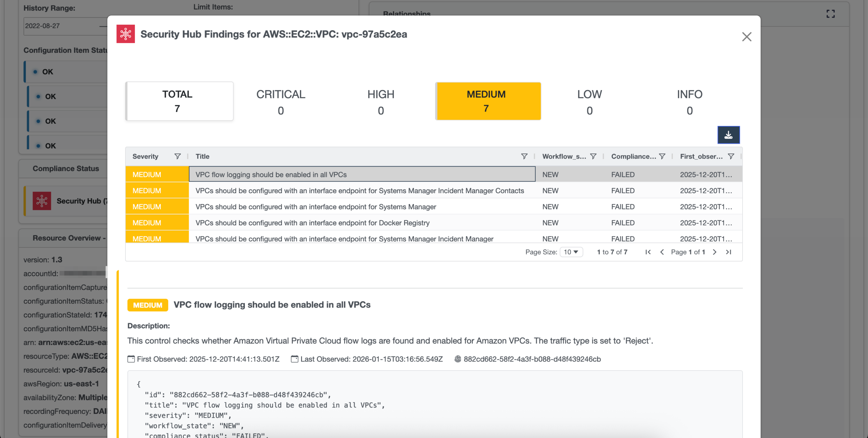Select the TOTAL findings tab
The image size is (868, 438).
(179, 101)
